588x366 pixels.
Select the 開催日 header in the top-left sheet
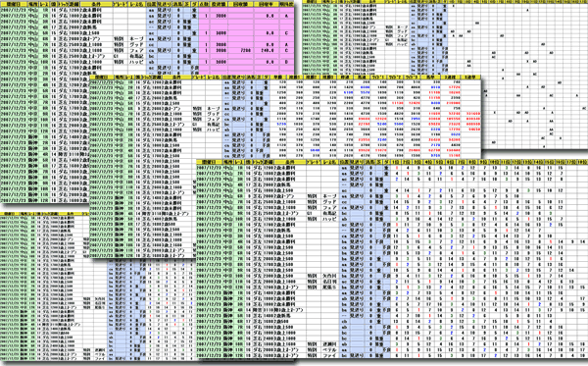tap(14, 5)
